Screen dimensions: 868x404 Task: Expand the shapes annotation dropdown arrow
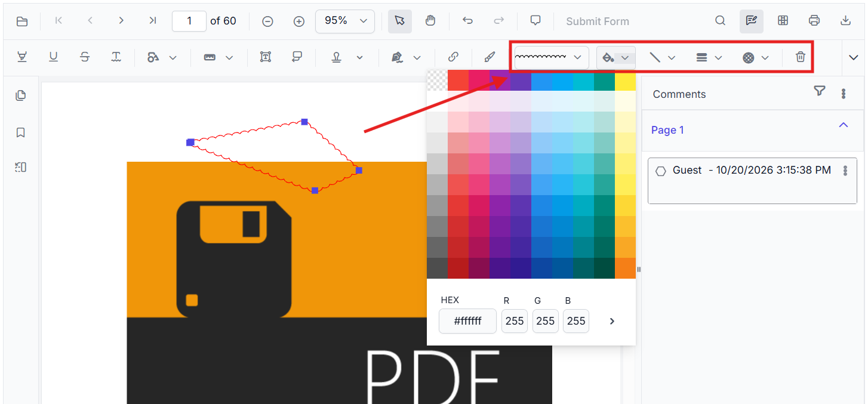click(173, 58)
